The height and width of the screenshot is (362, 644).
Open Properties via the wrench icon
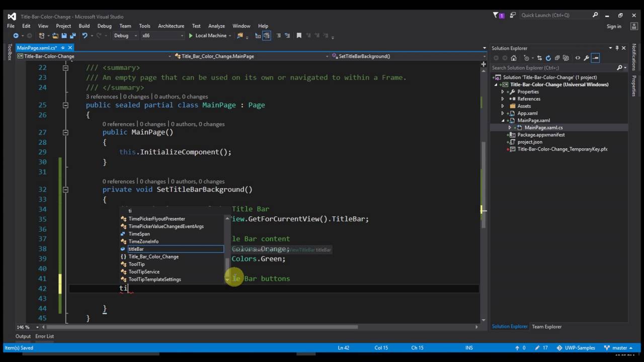click(586, 58)
